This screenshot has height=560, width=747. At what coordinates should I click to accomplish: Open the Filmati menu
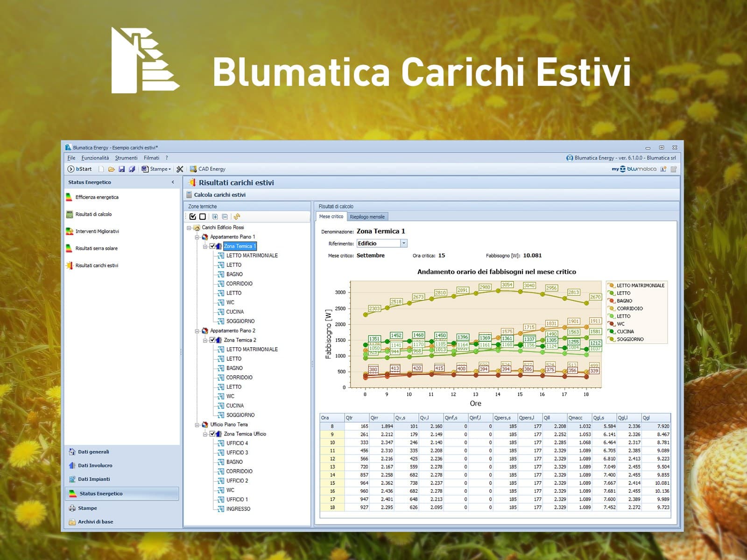coord(151,158)
